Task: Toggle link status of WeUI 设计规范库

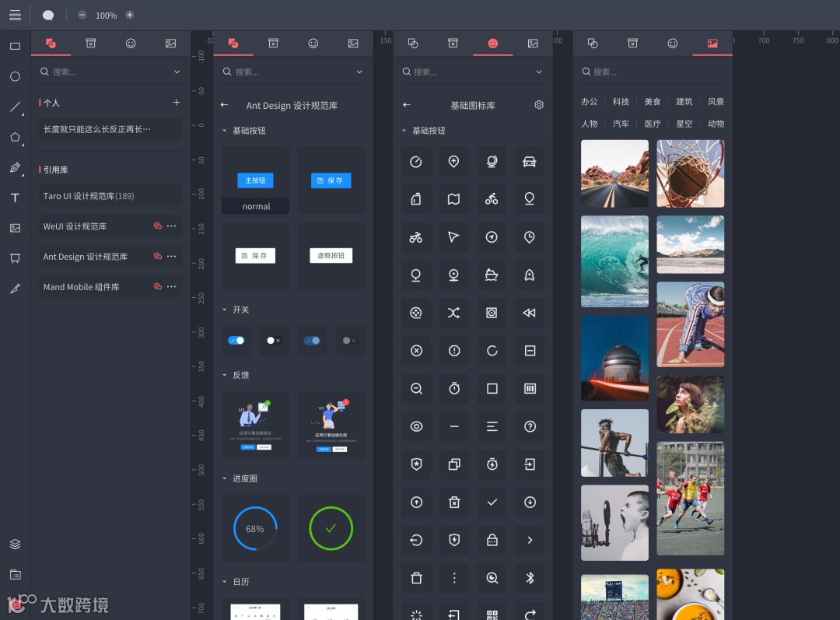Action: [x=157, y=226]
